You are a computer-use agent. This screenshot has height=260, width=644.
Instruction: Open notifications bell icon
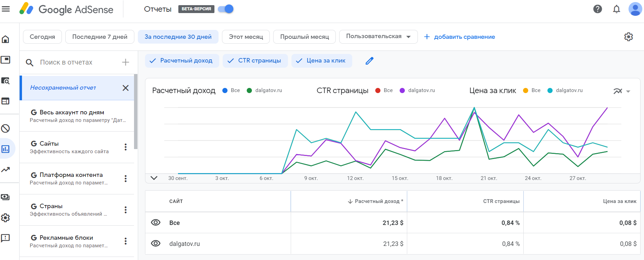point(617,9)
